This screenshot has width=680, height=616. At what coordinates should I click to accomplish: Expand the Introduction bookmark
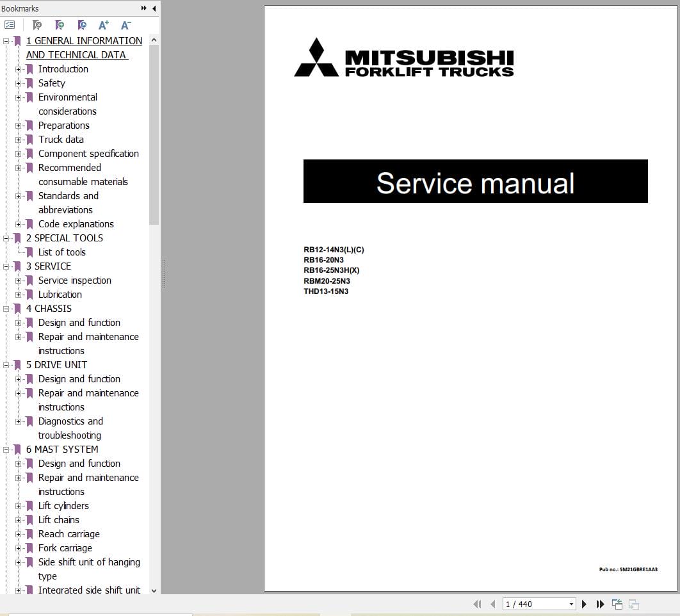[x=18, y=69]
